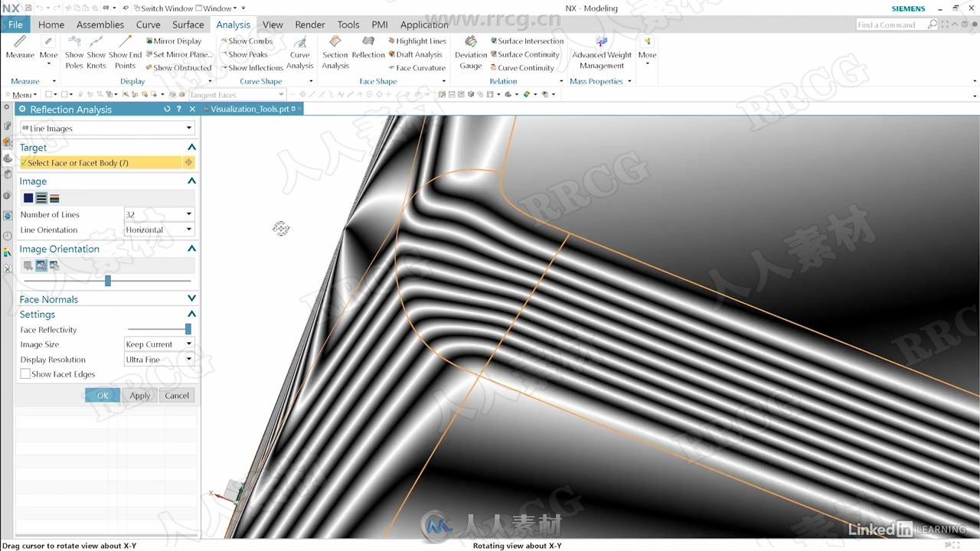
Task: Collapse the Settings section
Action: click(191, 314)
